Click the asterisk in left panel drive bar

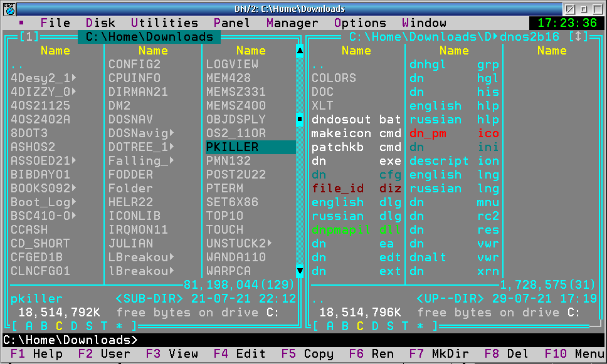click(x=119, y=326)
